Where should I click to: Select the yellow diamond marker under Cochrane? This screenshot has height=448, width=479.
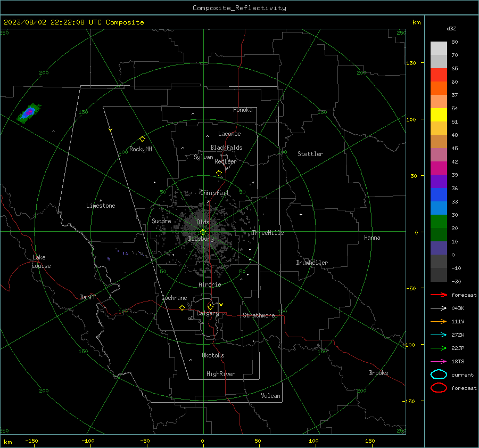click(182, 307)
